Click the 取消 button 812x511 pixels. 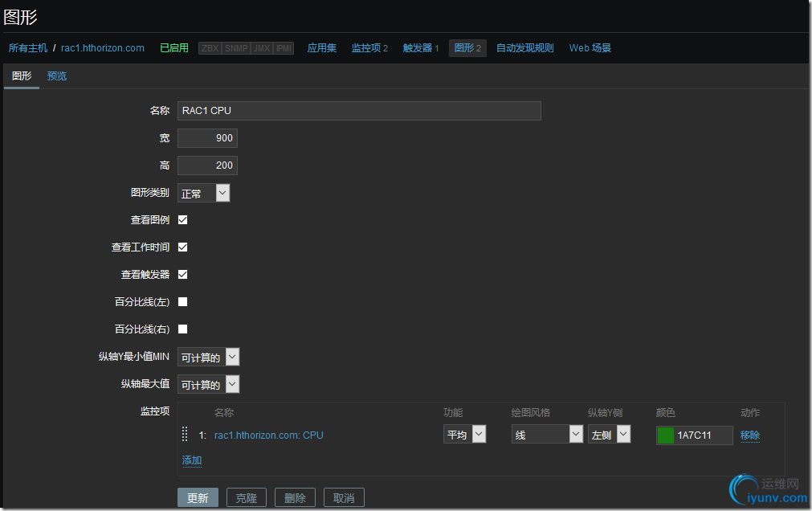pyautogui.click(x=344, y=497)
